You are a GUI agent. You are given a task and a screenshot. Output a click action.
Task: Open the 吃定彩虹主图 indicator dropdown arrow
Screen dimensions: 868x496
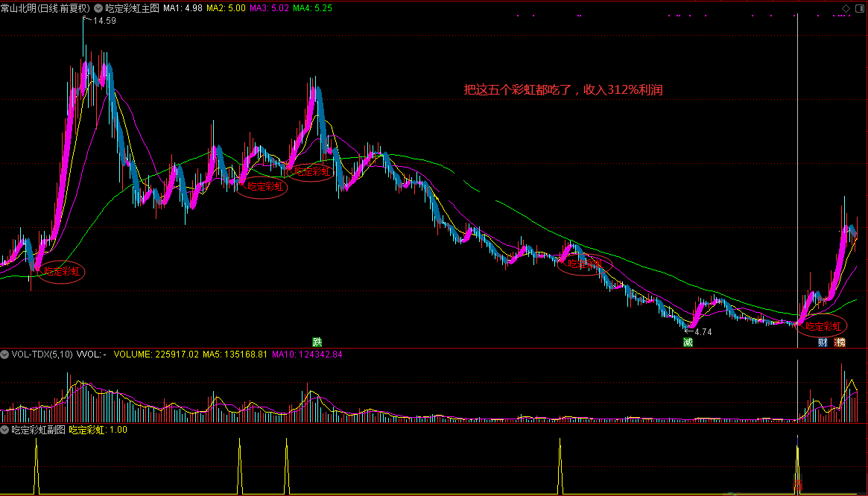click(x=98, y=8)
